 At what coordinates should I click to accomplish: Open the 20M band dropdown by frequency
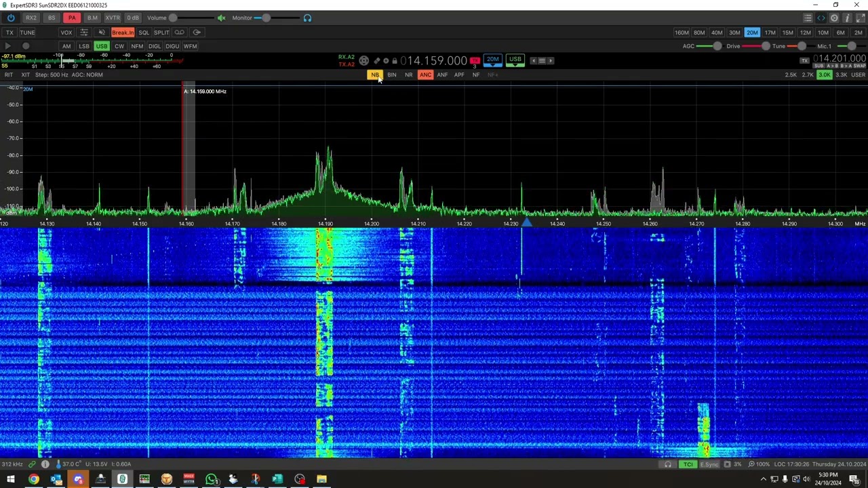coord(493,60)
